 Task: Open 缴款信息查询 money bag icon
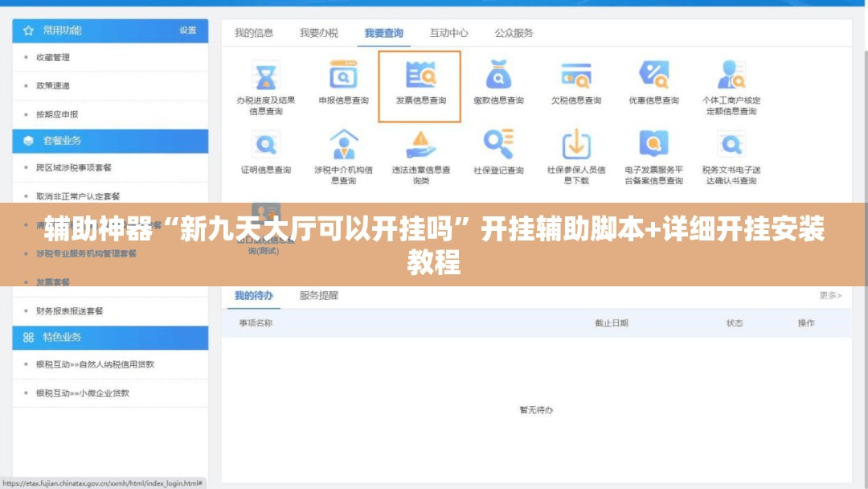(x=498, y=75)
